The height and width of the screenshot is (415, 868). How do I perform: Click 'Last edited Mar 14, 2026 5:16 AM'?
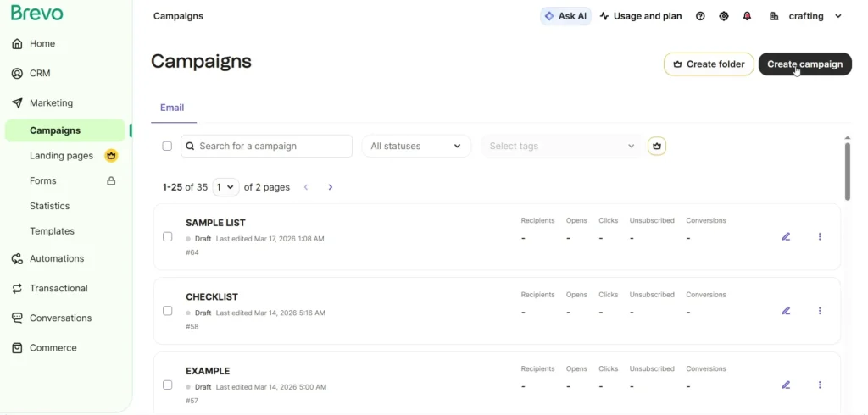point(270,313)
